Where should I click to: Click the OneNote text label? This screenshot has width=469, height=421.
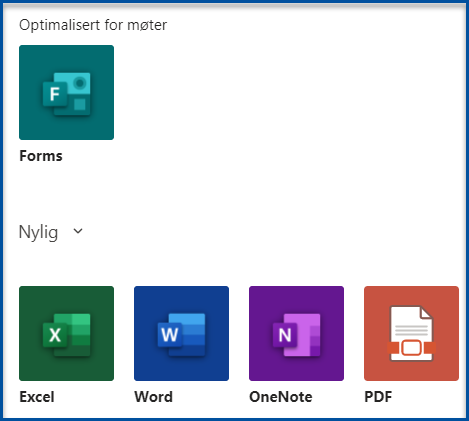coord(281,397)
